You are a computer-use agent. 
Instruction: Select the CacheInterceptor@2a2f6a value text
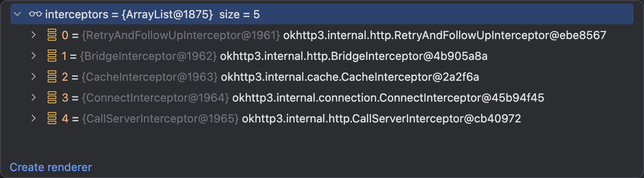point(350,77)
